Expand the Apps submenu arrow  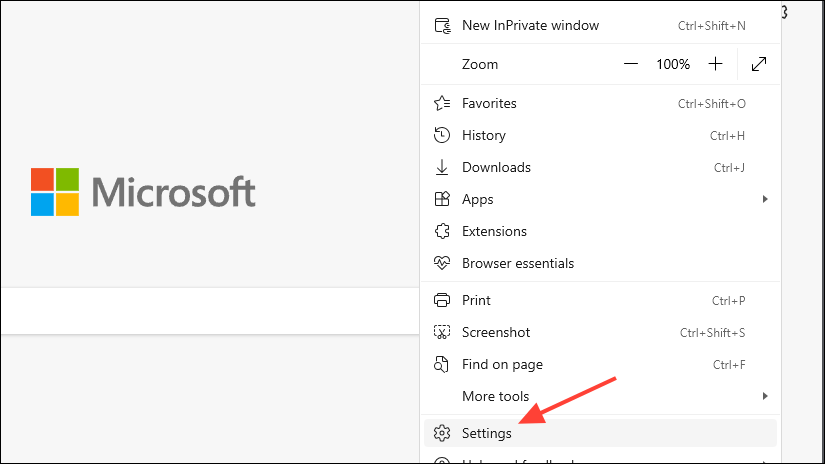(765, 199)
